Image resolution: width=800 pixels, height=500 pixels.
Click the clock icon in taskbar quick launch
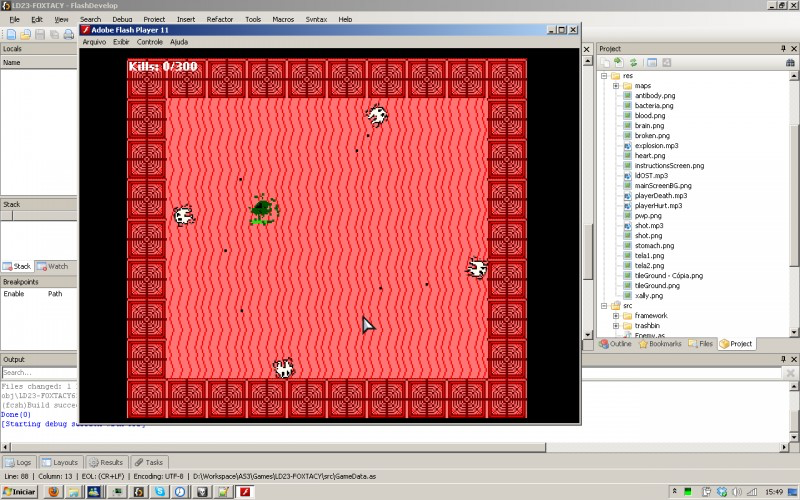[180, 492]
